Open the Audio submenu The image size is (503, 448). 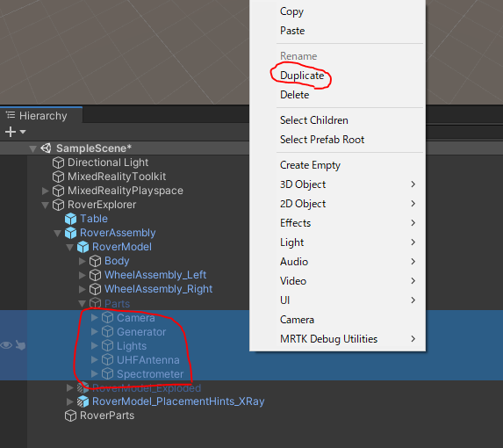click(x=337, y=262)
